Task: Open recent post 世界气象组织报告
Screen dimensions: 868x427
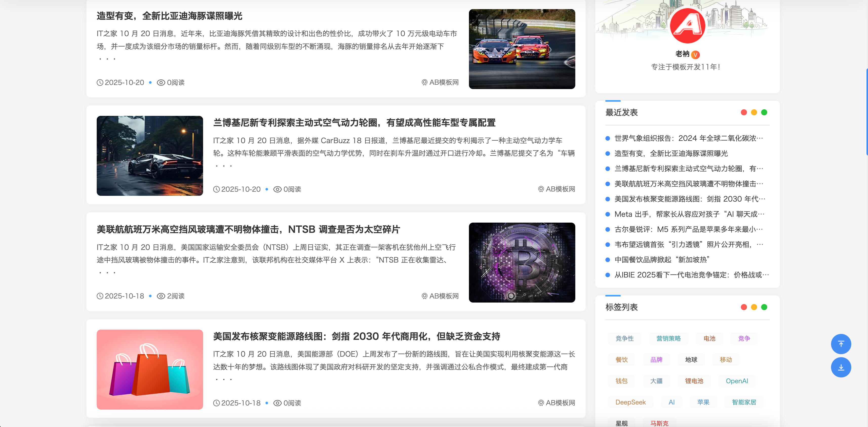Action: (x=688, y=138)
